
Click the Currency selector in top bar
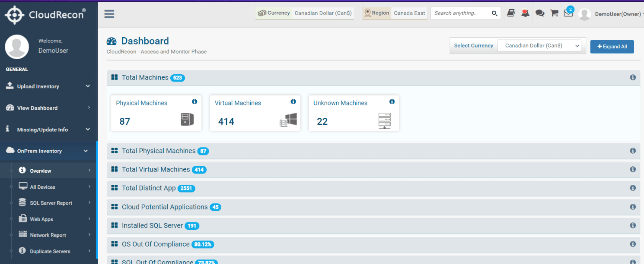click(305, 13)
